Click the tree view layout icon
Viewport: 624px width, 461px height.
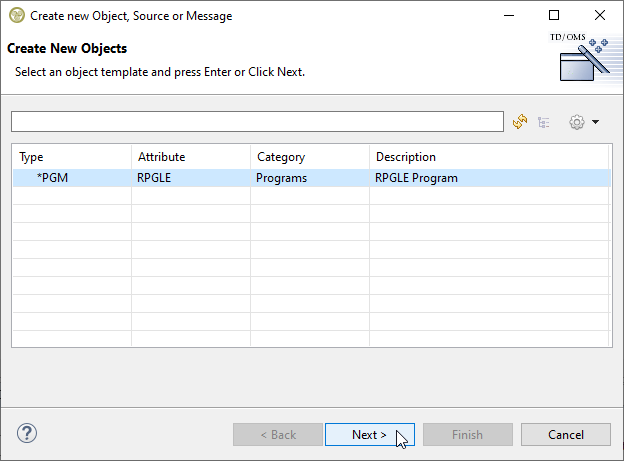[544, 122]
